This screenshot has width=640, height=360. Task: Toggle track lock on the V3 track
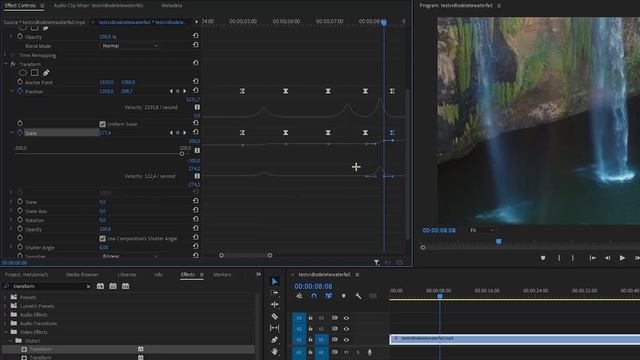311,318
